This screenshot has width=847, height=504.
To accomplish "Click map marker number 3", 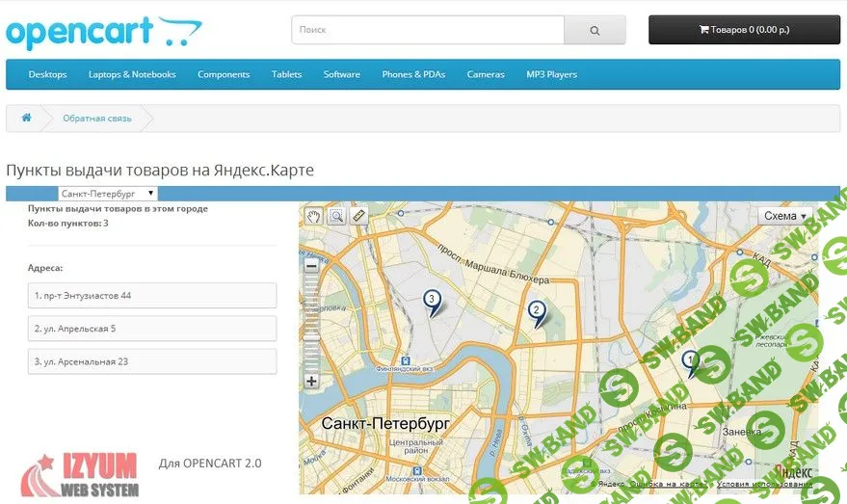I will click(433, 302).
